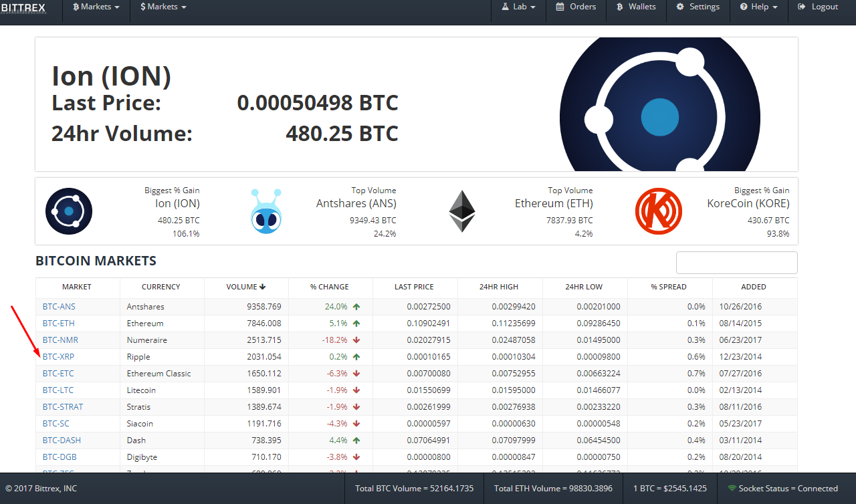Screen dimensions: 856x504
Task: Sort table by % SPREAD column
Action: click(x=669, y=287)
